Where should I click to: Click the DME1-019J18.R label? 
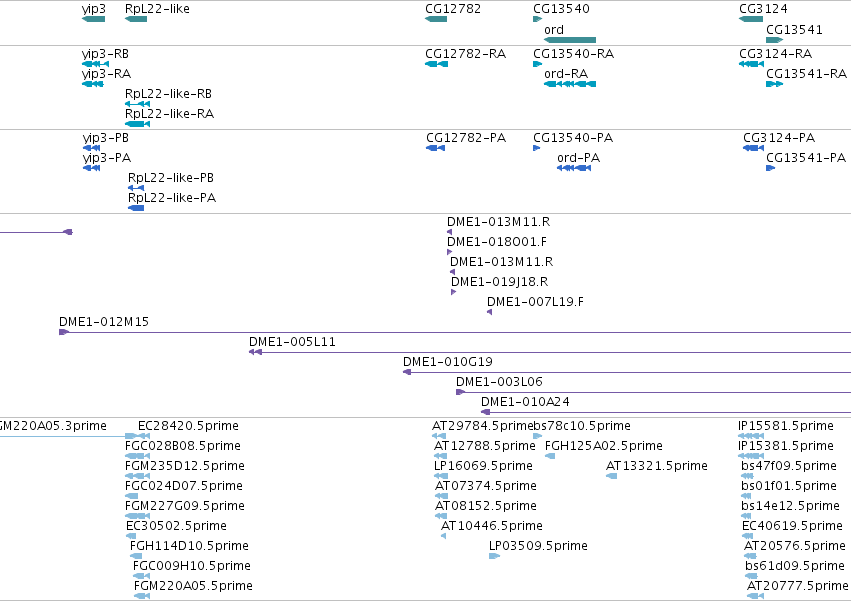point(500,282)
